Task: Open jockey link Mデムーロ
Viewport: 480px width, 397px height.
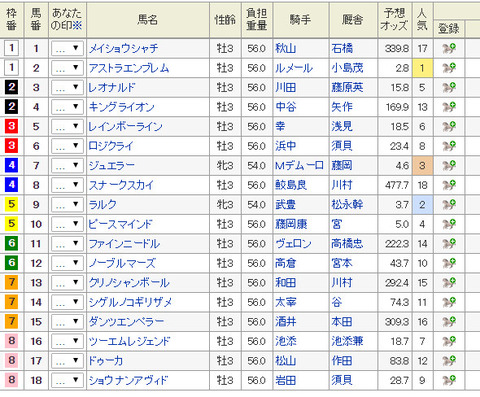Action: 299,165
